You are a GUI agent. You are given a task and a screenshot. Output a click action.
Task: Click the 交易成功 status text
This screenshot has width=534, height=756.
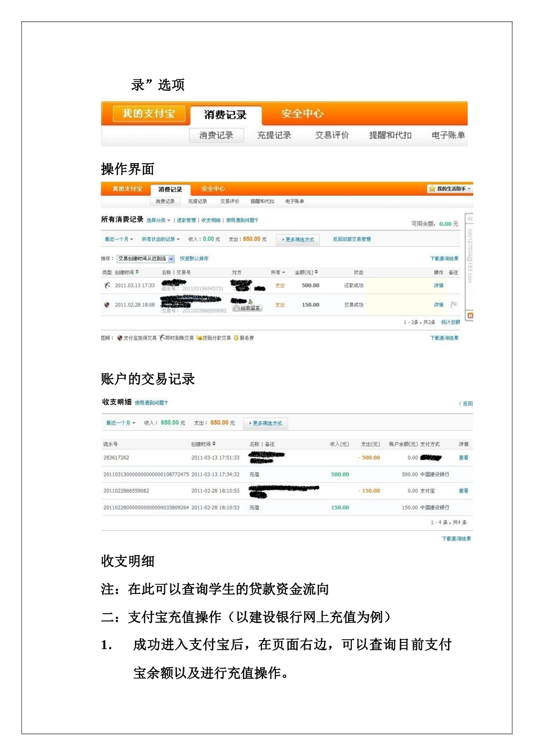(x=354, y=305)
